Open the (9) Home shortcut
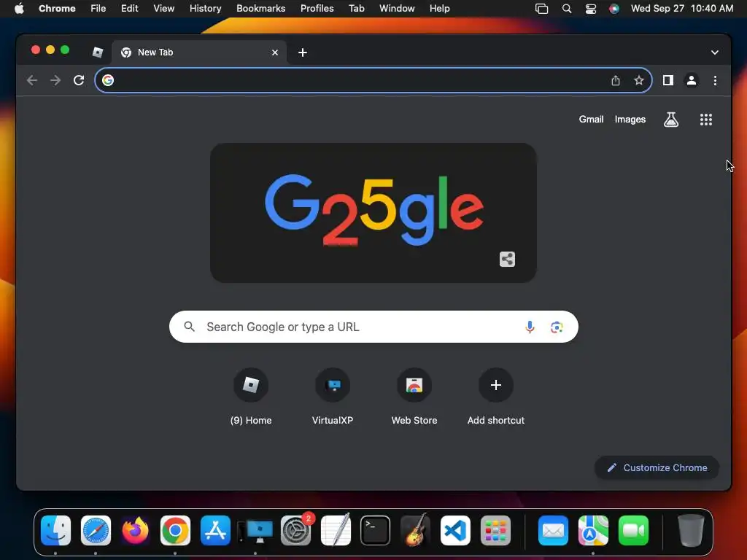747x560 pixels. (251, 397)
